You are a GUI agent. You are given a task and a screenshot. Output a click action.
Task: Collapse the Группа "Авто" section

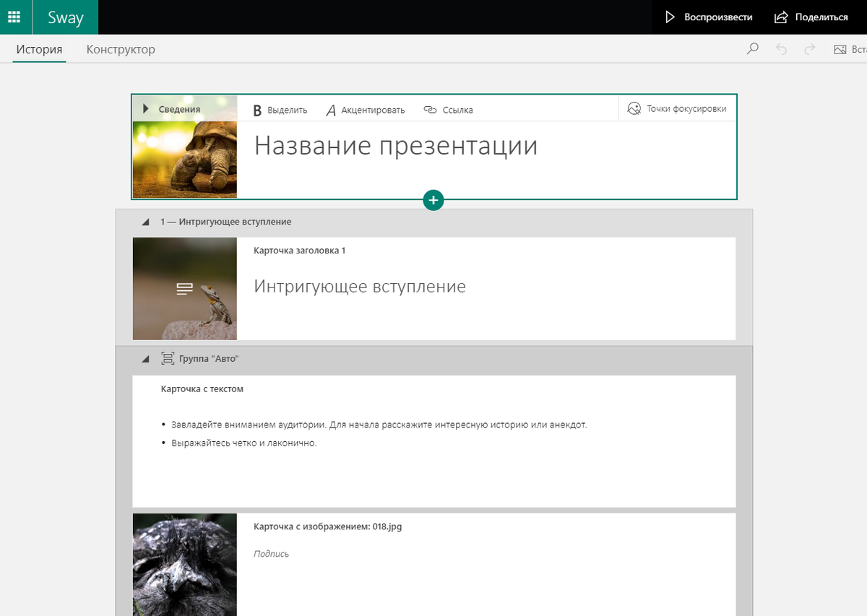point(144,358)
